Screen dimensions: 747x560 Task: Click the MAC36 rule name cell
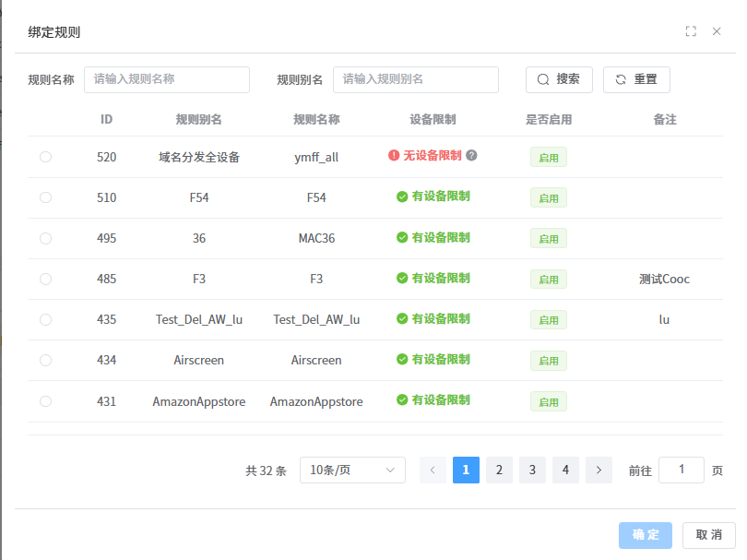pyautogui.click(x=316, y=238)
